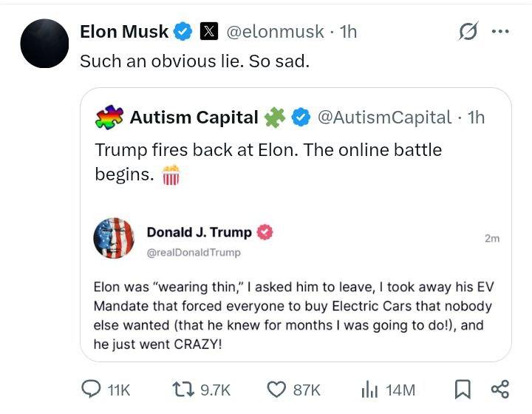Bookmark this post
Screen dimensions: 532x414
[463, 390]
